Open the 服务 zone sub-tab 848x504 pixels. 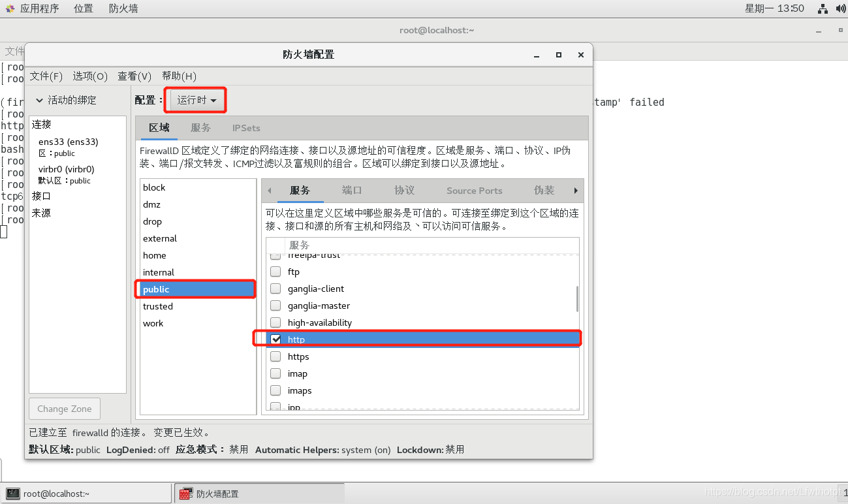300,191
